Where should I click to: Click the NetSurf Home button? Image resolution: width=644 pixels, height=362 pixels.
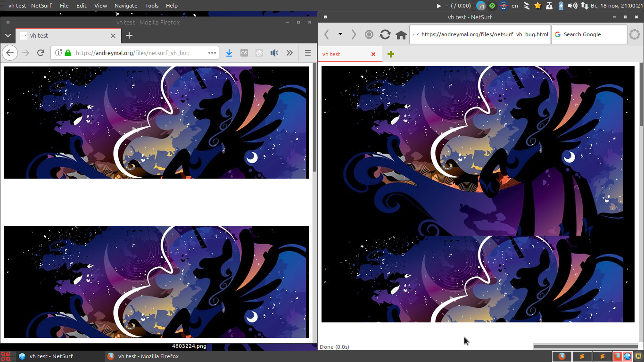pyautogui.click(x=401, y=35)
